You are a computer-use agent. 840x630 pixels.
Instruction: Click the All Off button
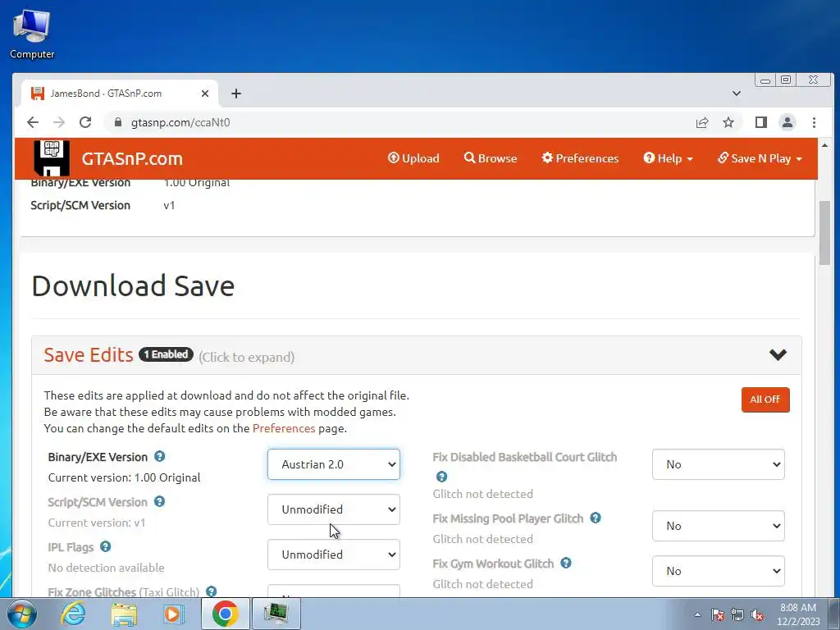765,399
